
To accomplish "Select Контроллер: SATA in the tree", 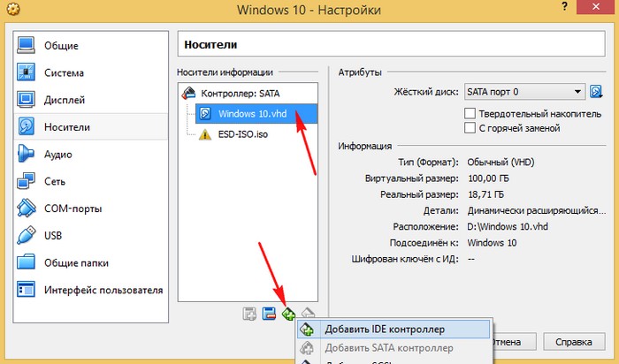I will coord(237,93).
